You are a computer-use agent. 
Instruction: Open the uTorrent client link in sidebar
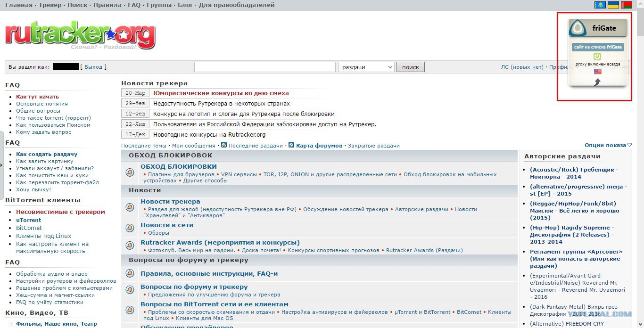click(28, 220)
